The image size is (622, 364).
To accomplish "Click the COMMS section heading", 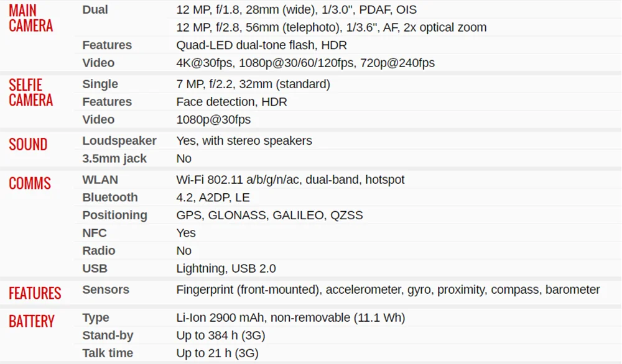I will (30, 184).
